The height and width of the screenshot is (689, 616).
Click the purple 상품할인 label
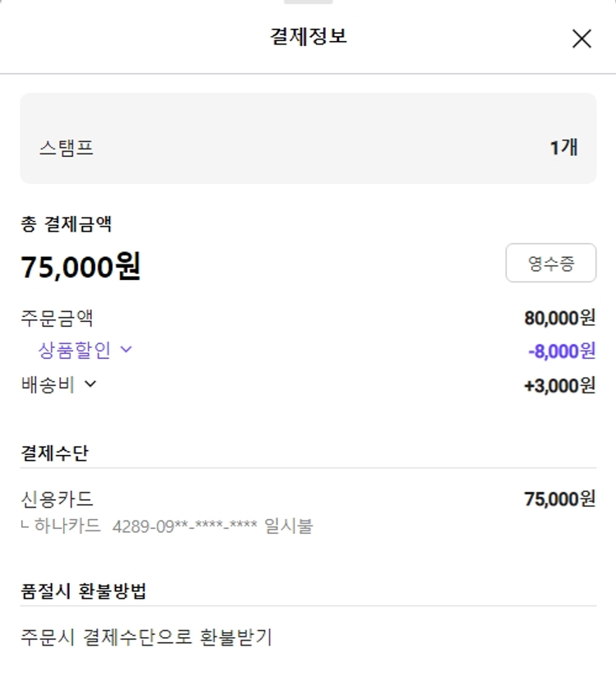(x=74, y=351)
